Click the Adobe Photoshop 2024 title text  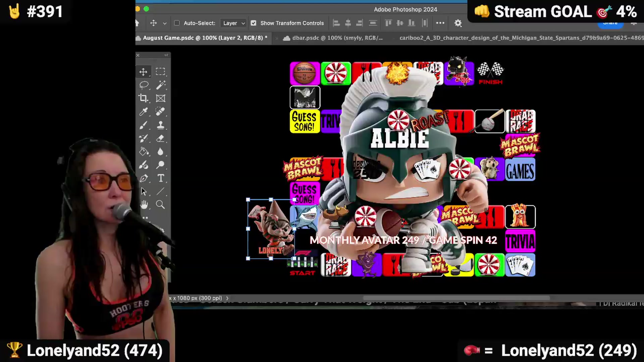[x=406, y=9]
